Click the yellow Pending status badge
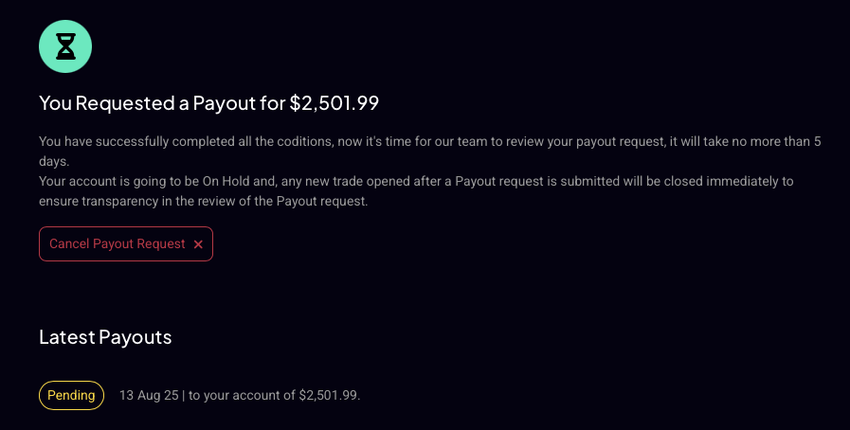Screen dimensions: 850x430 71,395
